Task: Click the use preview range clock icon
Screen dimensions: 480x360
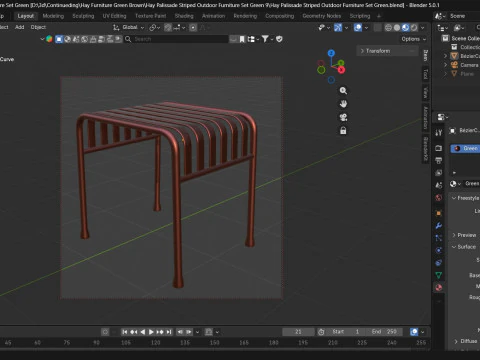Action: [321, 332]
